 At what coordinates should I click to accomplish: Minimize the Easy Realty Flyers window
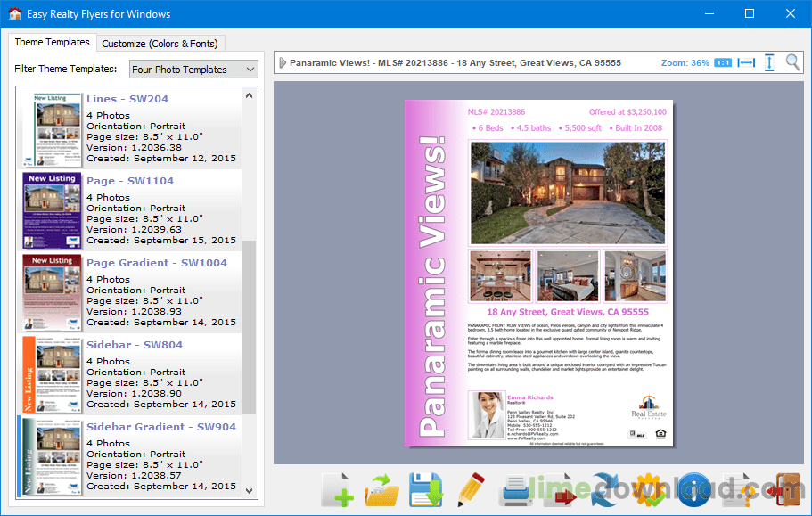[x=709, y=13]
